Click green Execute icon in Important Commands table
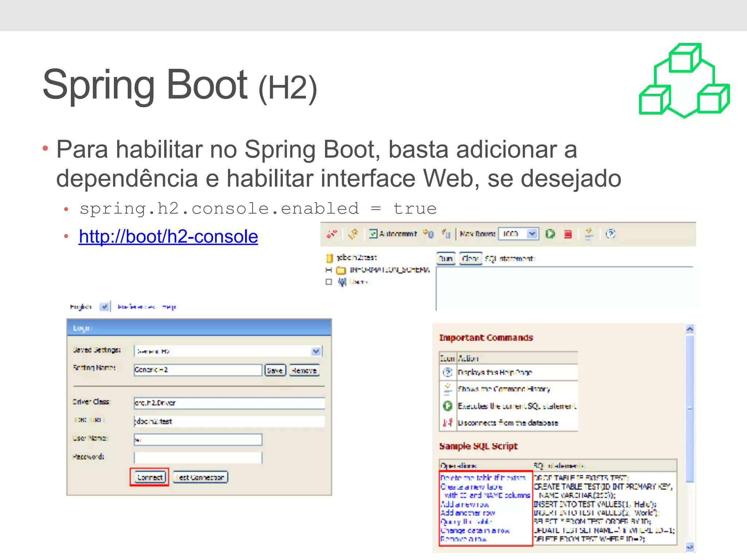Viewport: 747px width, 560px height. tap(448, 405)
